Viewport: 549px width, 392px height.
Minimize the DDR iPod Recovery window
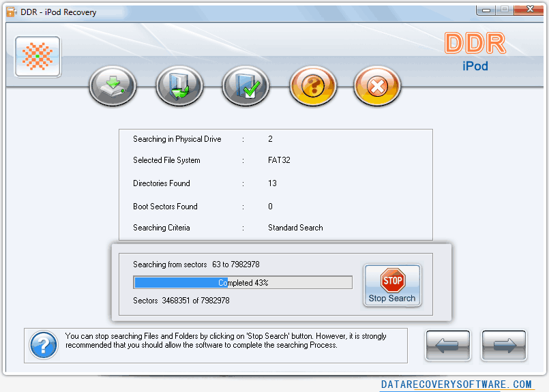click(x=486, y=10)
